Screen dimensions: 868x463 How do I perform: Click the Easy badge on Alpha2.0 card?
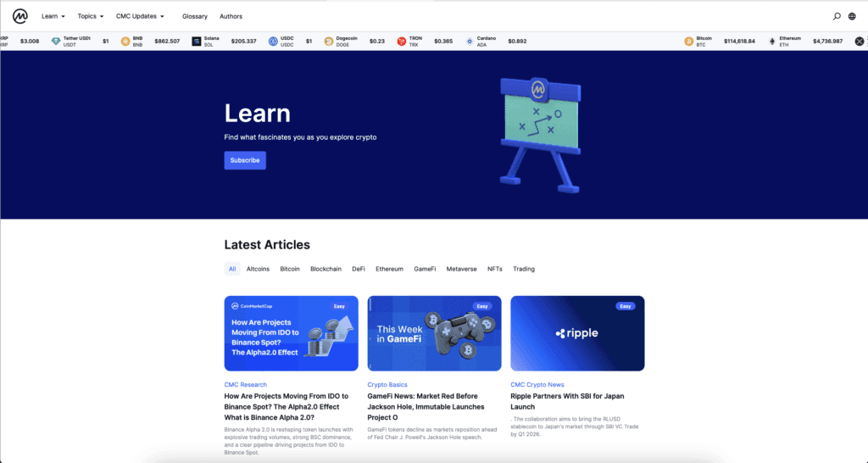pos(339,306)
